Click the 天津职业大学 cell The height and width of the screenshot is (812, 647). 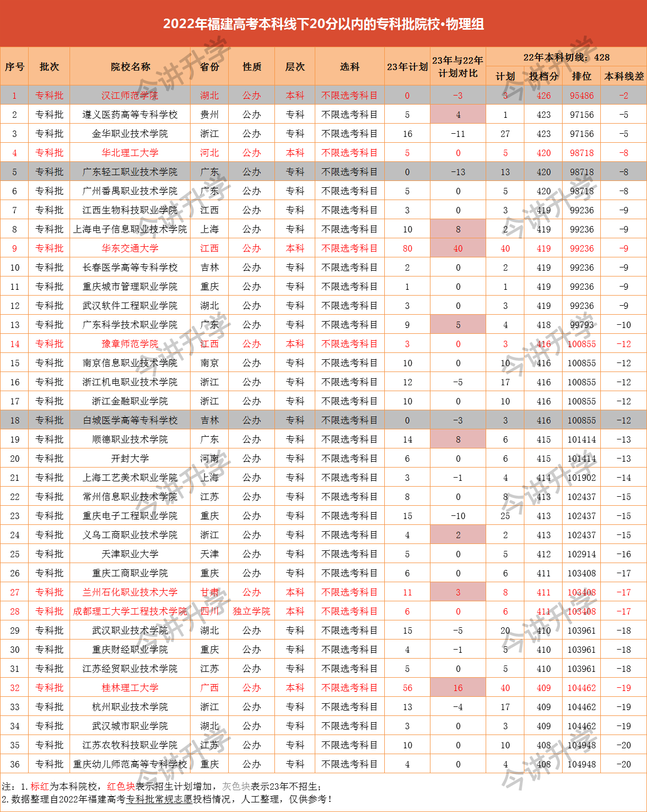point(130,554)
